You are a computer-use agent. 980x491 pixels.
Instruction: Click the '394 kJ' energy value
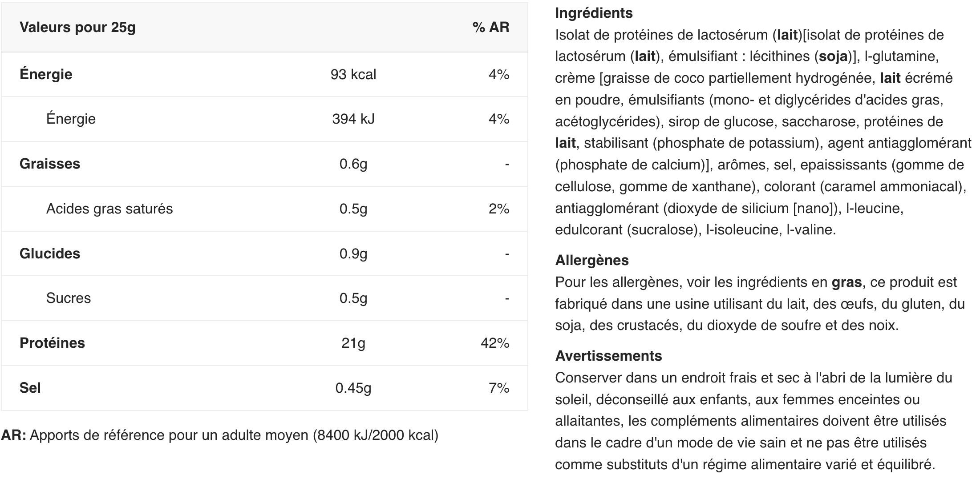coord(353,119)
